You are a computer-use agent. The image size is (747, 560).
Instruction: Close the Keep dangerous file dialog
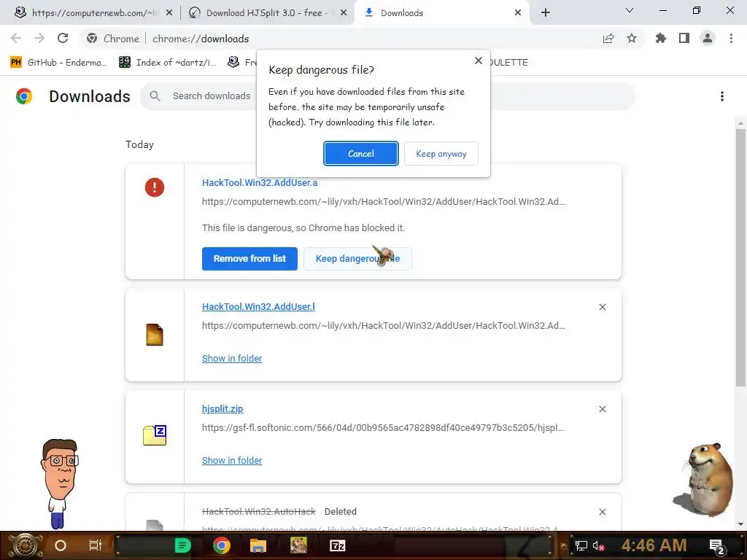pyautogui.click(x=479, y=61)
